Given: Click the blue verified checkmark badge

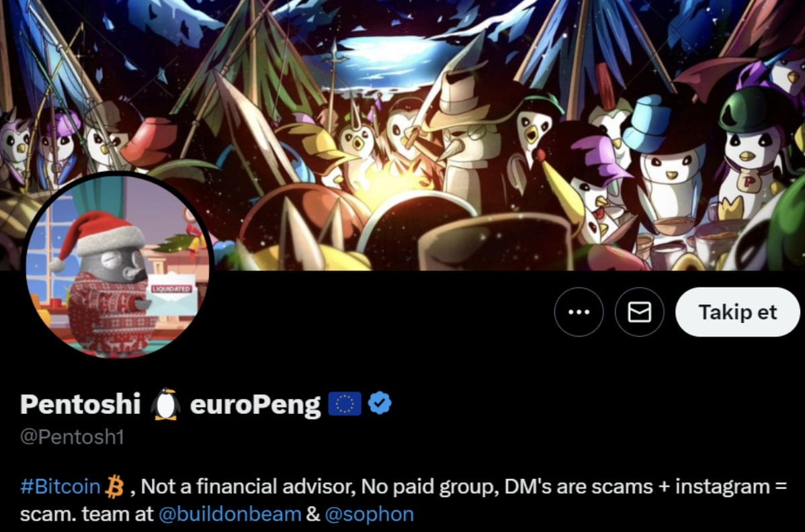Looking at the screenshot, I should pyautogui.click(x=380, y=403).
